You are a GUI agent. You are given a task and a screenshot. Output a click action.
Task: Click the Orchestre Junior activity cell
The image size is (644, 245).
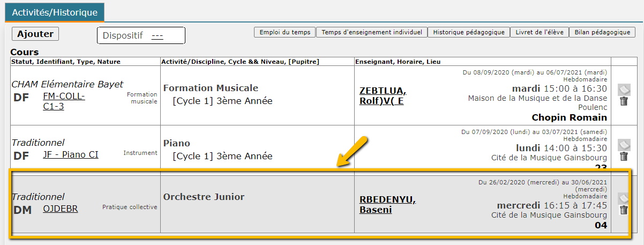204,197
